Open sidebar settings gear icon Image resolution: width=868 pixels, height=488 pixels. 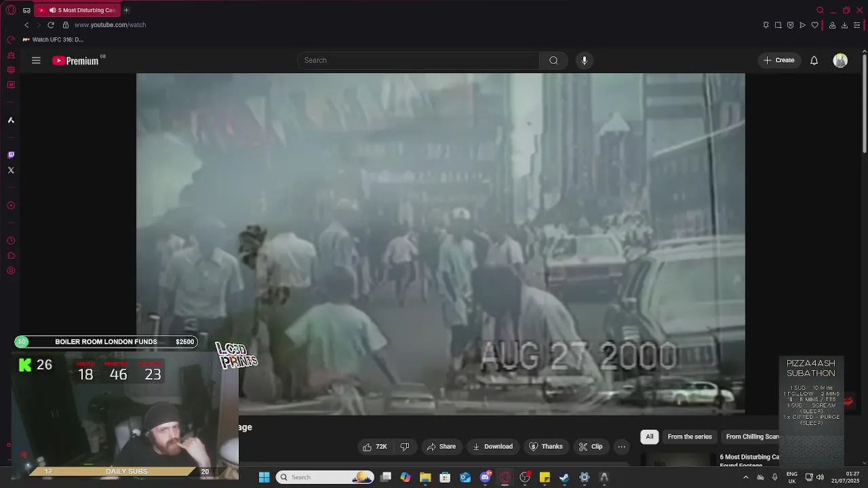pyautogui.click(x=11, y=271)
